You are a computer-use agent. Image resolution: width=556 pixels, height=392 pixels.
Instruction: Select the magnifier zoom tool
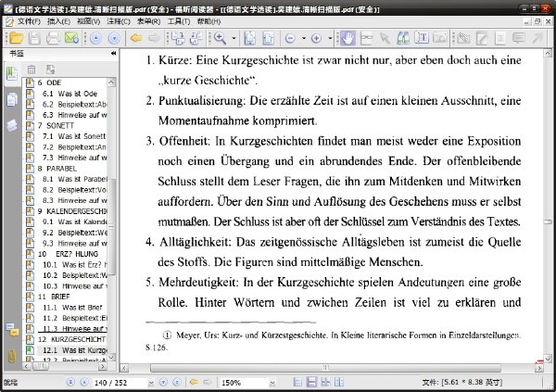pyautogui.click(x=220, y=38)
